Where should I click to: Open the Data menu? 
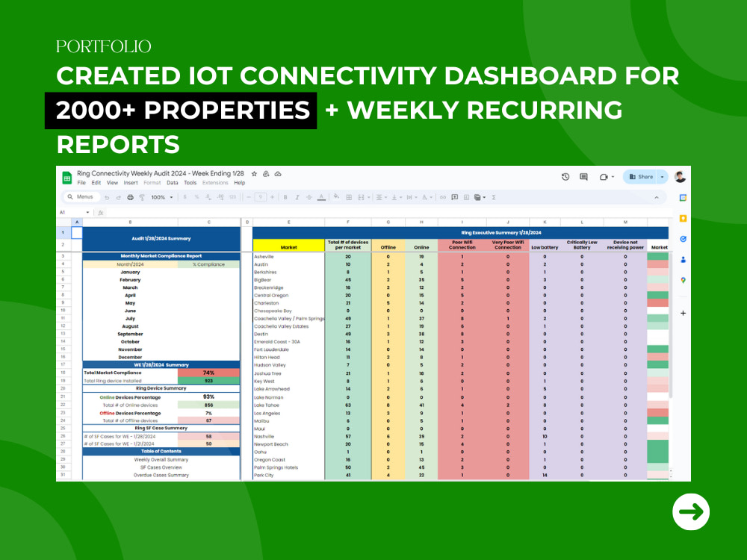(173, 183)
